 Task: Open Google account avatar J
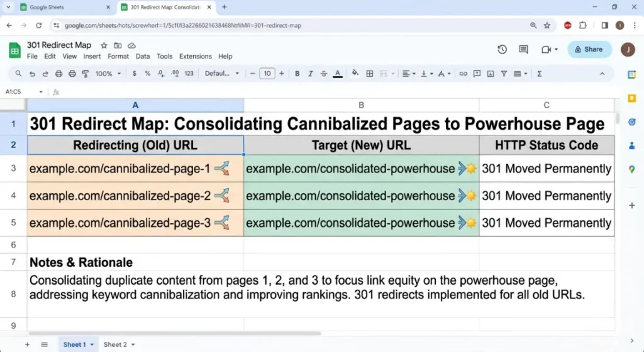click(x=628, y=49)
